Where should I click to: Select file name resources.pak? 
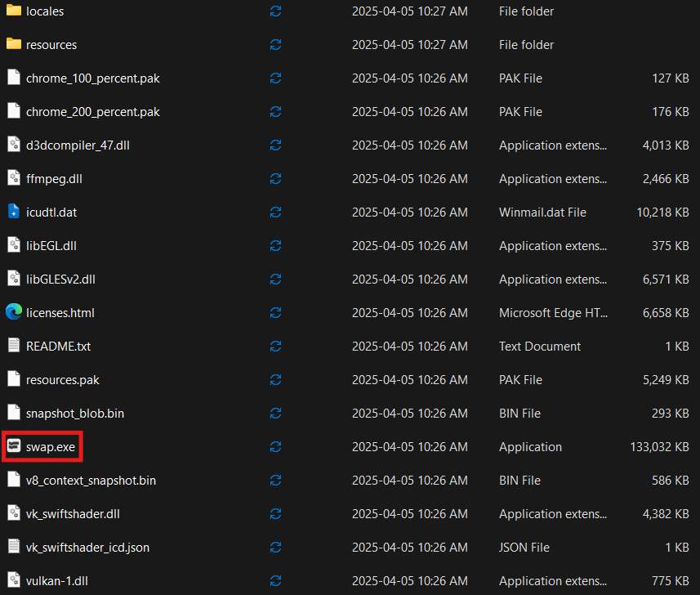click(x=63, y=380)
